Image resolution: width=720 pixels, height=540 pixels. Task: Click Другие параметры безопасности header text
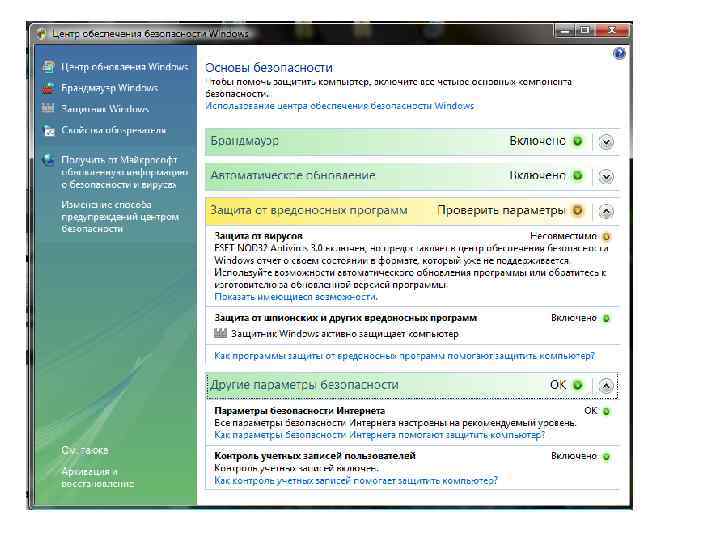304,385
